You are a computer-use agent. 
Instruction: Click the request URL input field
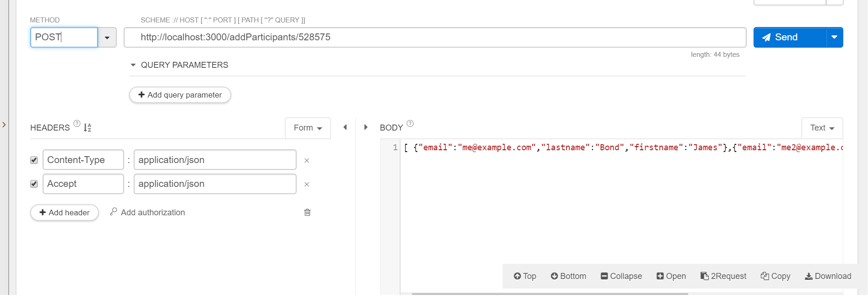pos(434,38)
